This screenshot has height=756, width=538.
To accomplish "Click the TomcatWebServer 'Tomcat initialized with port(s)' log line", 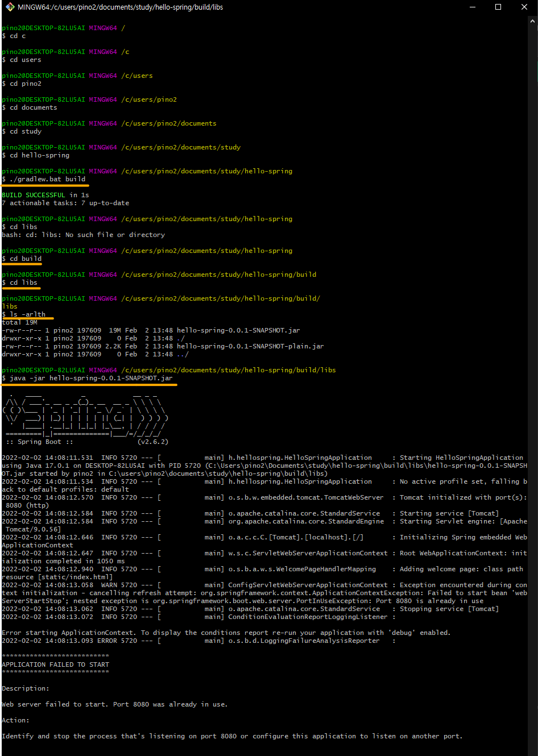I will (264, 497).
